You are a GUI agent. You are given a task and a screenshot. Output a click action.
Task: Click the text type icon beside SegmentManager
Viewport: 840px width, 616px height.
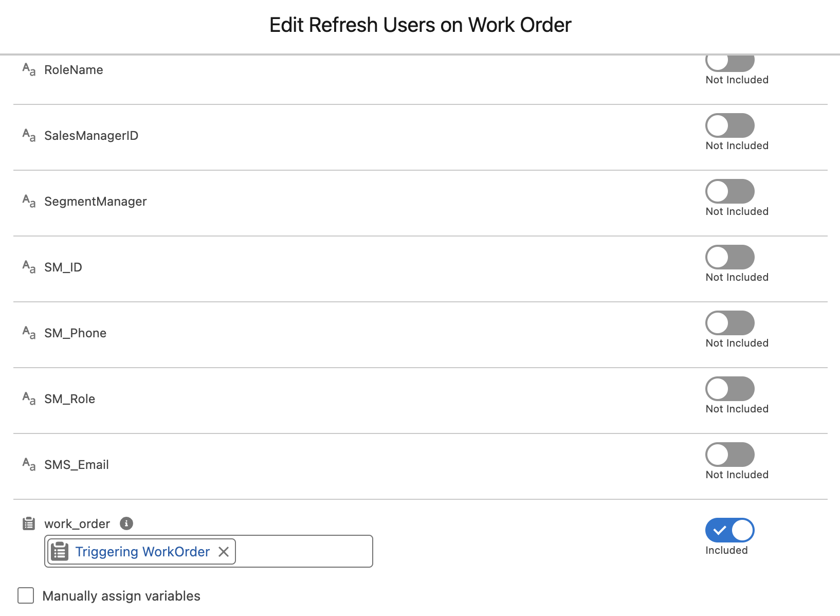[28, 201]
